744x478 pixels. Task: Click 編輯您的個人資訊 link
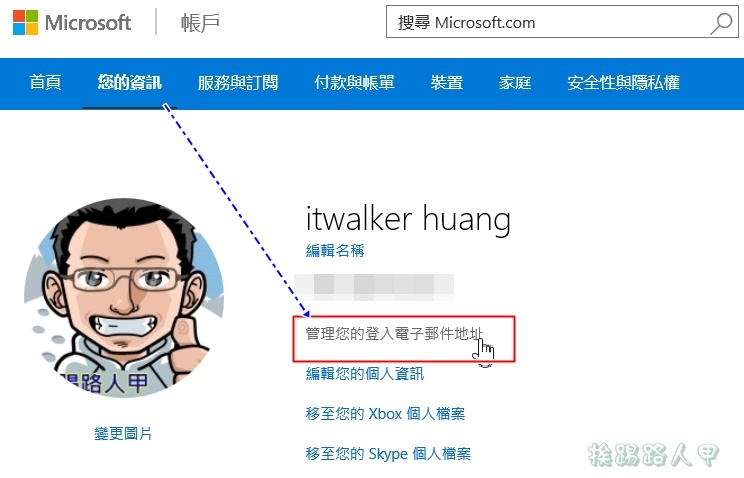(364, 374)
